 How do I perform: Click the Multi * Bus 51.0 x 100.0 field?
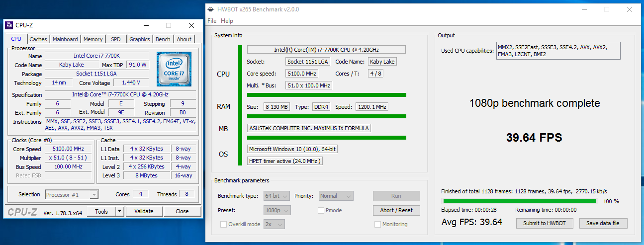point(309,85)
